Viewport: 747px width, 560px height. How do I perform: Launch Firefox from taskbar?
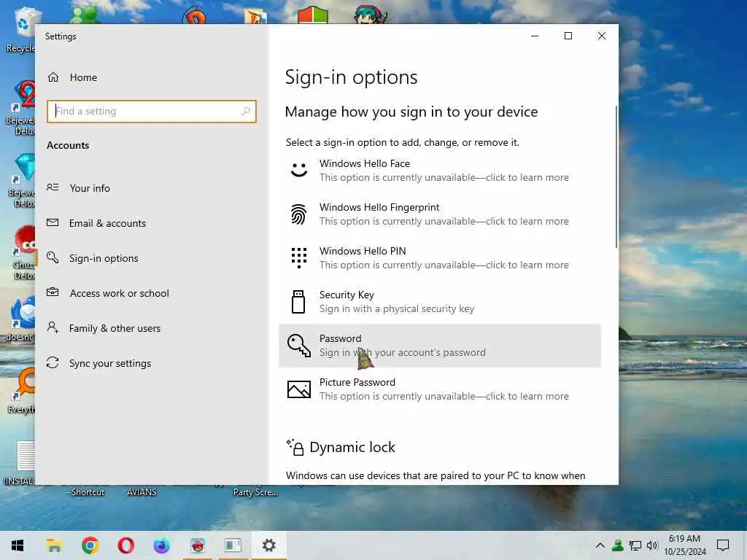[x=161, y=545]
